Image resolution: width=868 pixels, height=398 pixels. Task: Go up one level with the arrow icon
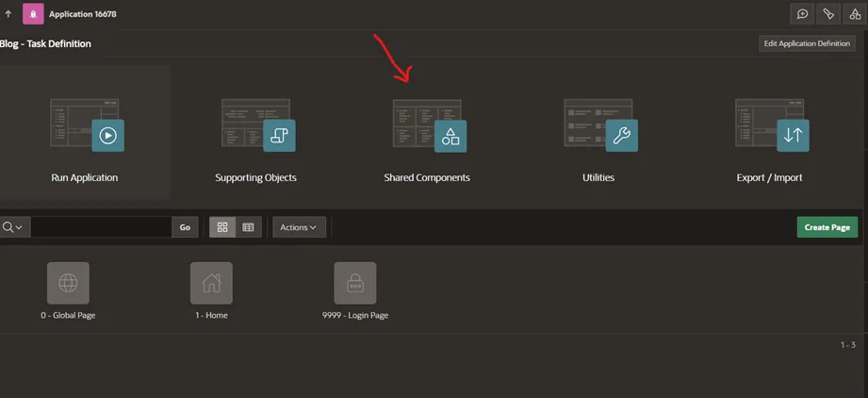pos(8,14)
